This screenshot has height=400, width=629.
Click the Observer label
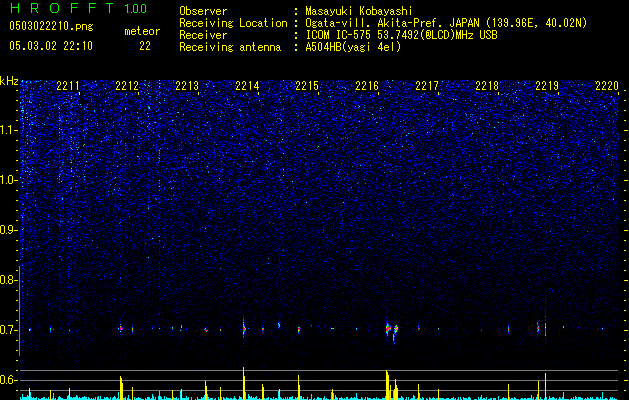[x=203, y=11]
